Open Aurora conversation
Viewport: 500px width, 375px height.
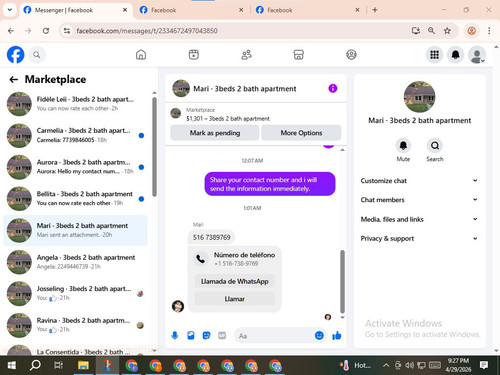coord(75,167)
